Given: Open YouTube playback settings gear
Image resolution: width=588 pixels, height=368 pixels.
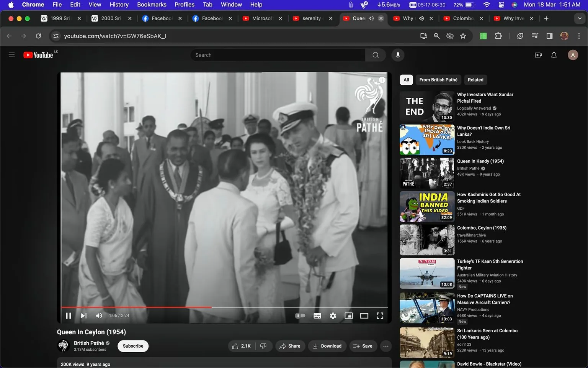Looking at the screenshot, I should 333,315.
